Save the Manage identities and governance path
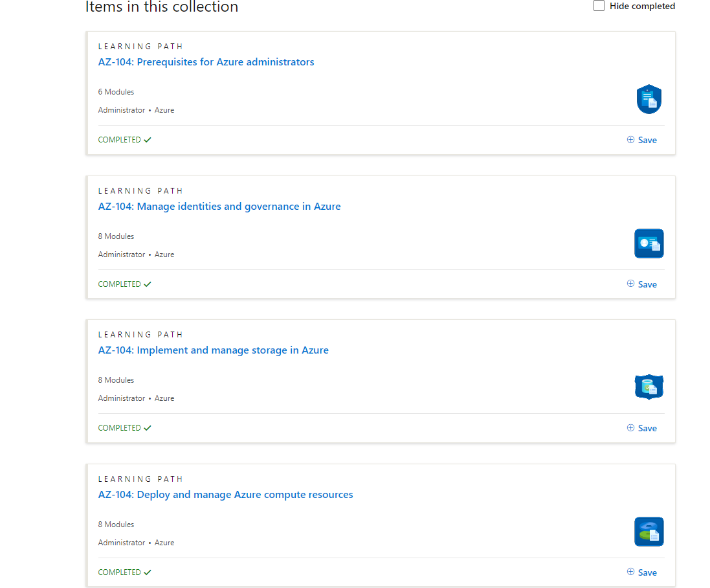 pos(641,284)
